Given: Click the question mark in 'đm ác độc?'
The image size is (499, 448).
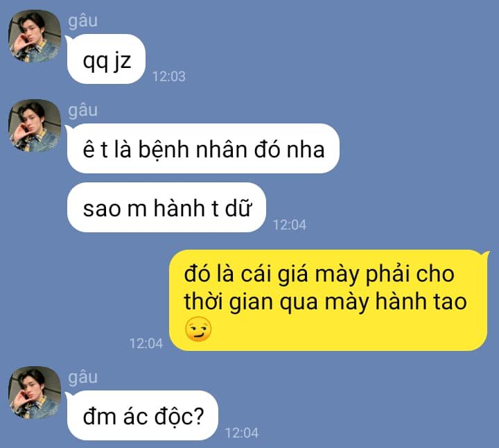Looking at the screenshot, I should pyautogui.click(x=199, y=416).
